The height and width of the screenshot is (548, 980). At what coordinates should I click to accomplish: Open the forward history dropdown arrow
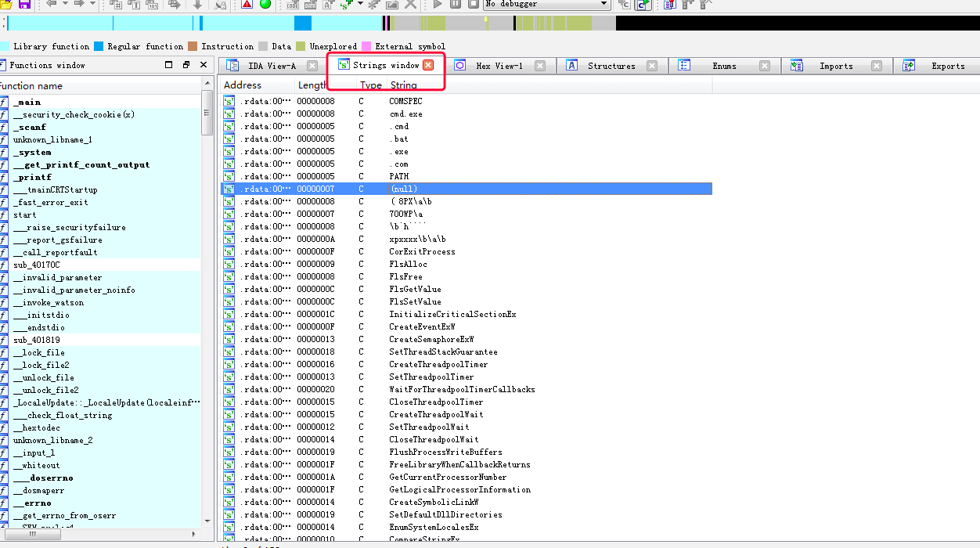click(x=92, y=4)
